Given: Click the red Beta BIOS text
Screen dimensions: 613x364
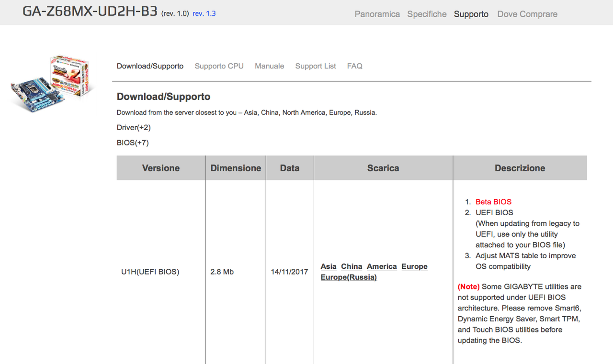Looking at the screenshot, I should pyautogui.click(x=493, y=202).
